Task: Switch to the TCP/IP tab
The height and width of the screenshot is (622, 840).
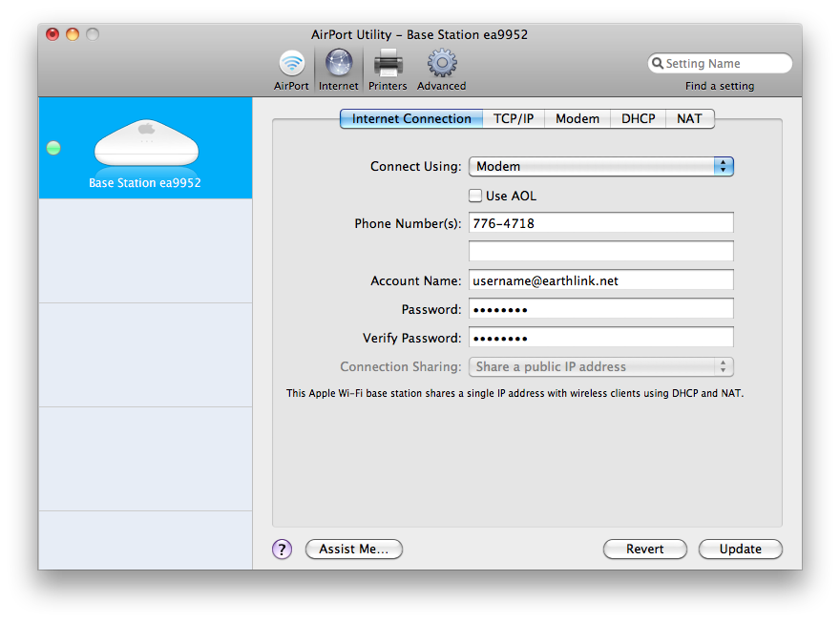Action: [513, 119]
